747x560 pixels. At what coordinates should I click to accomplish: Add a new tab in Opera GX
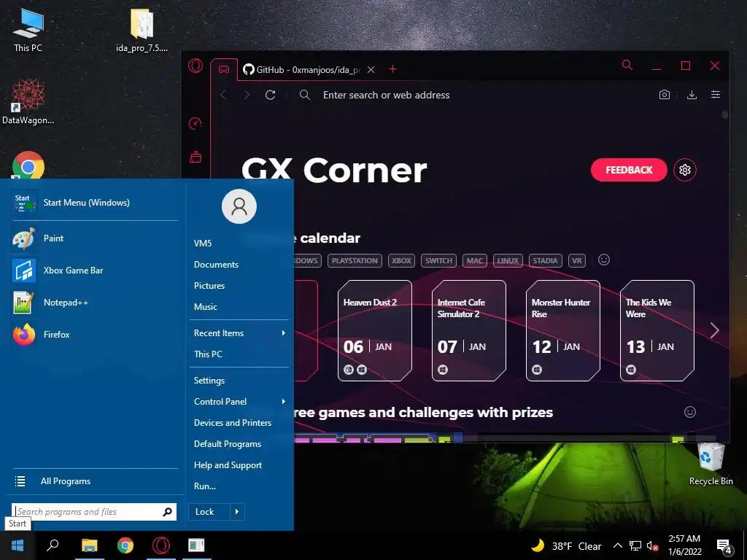tap(392, 69)
